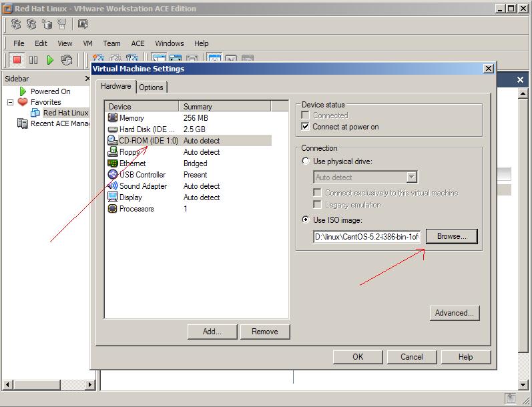Select the Memory device icon
Screen dimensions: 532x407
[x=113, y=118]
